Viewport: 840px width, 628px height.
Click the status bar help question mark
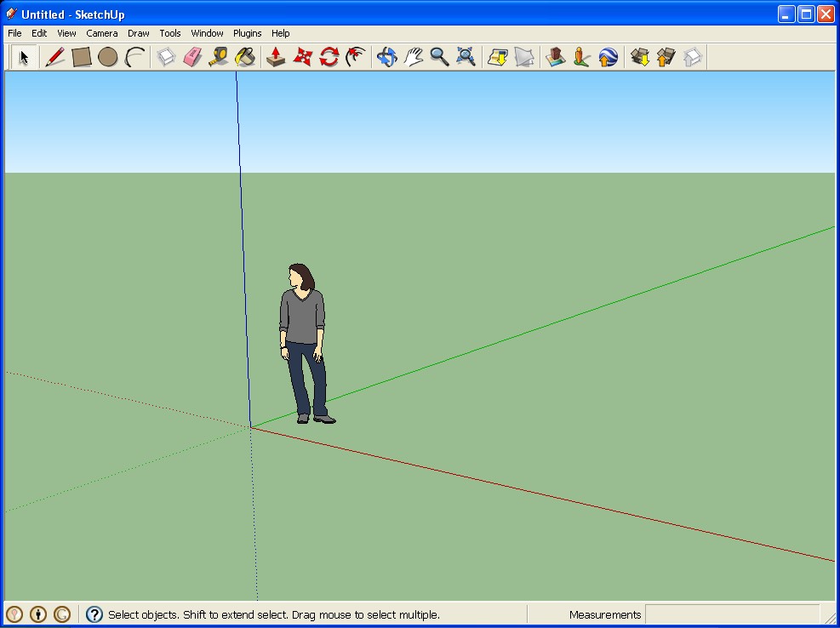[94, 614]
